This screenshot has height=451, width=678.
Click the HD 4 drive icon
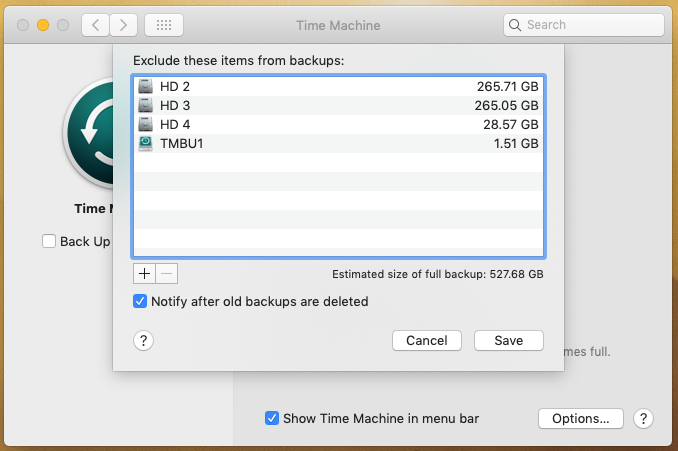pos(145,124)
